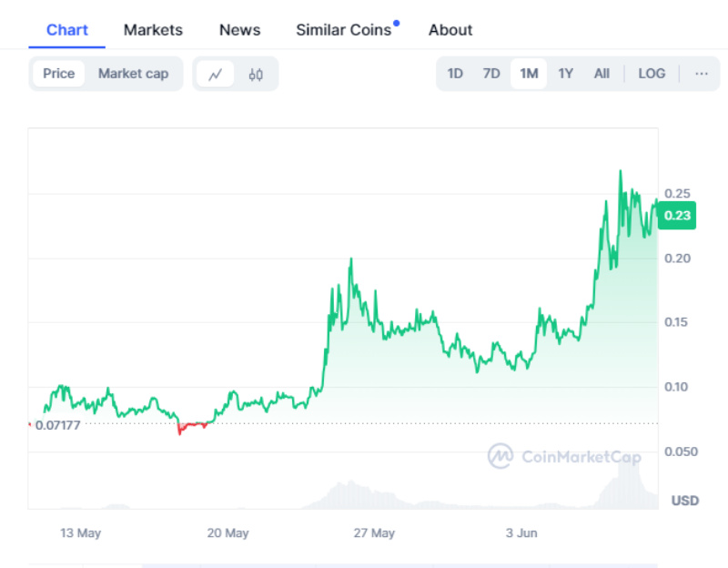Select 1Y time range
Image resolution: width=728 pixels, height=568 pixels.
pos(565,74)
